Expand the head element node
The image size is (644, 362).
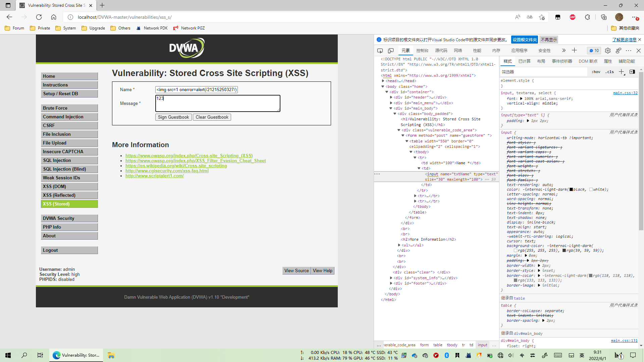[383, 81]
